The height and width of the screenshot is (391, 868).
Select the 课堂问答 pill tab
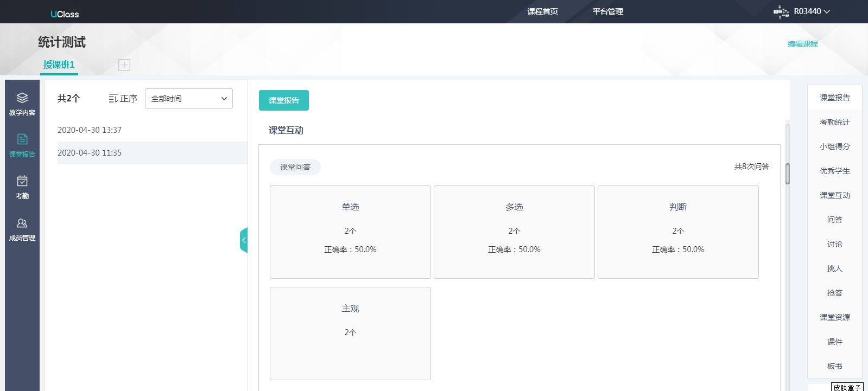click(295, 167)
